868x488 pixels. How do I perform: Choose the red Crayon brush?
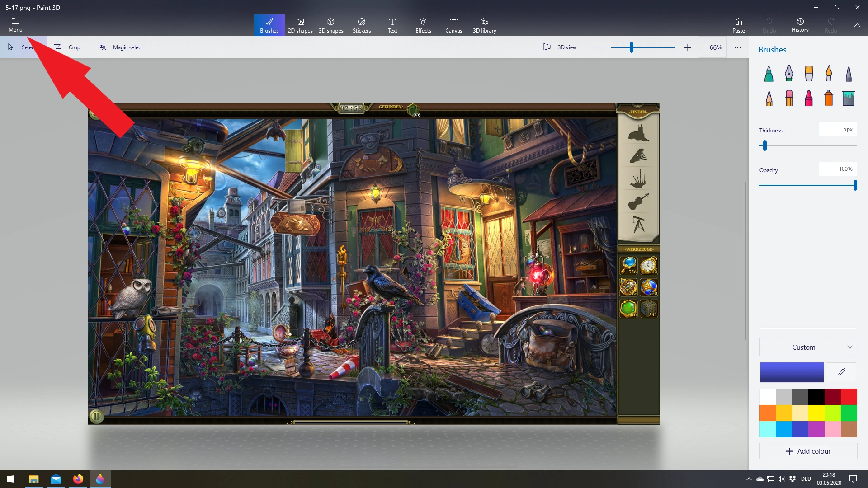[809, 98]
